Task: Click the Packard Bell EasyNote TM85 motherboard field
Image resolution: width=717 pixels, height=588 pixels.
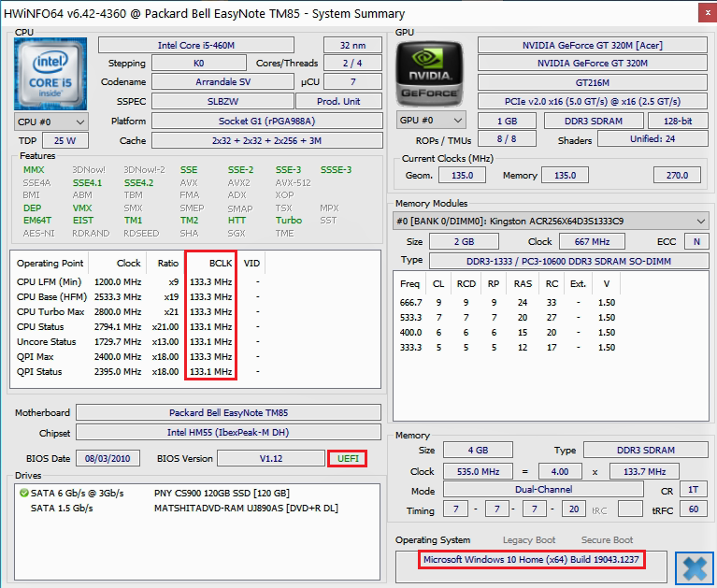Action: [228, 412]
